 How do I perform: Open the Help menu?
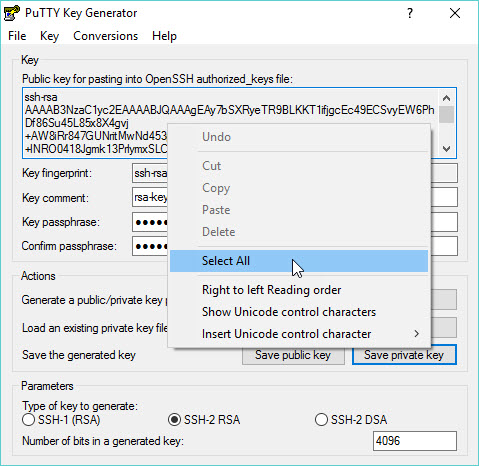[164, 36]
